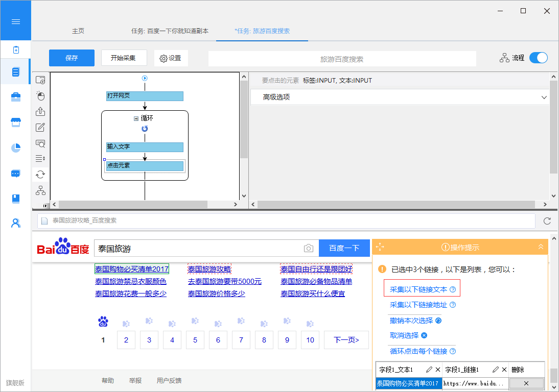Delete the 字段1_链接1 column with its X

(x=504, y=370)
